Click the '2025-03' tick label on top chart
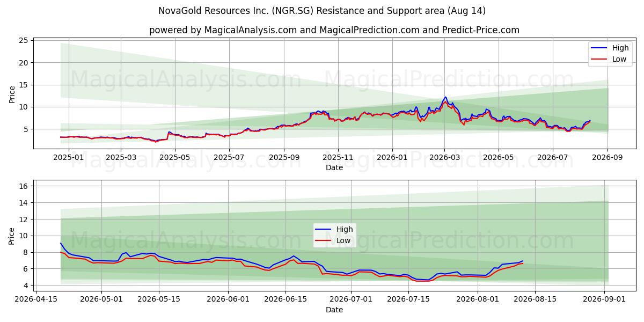 click(x=121, y=158)
